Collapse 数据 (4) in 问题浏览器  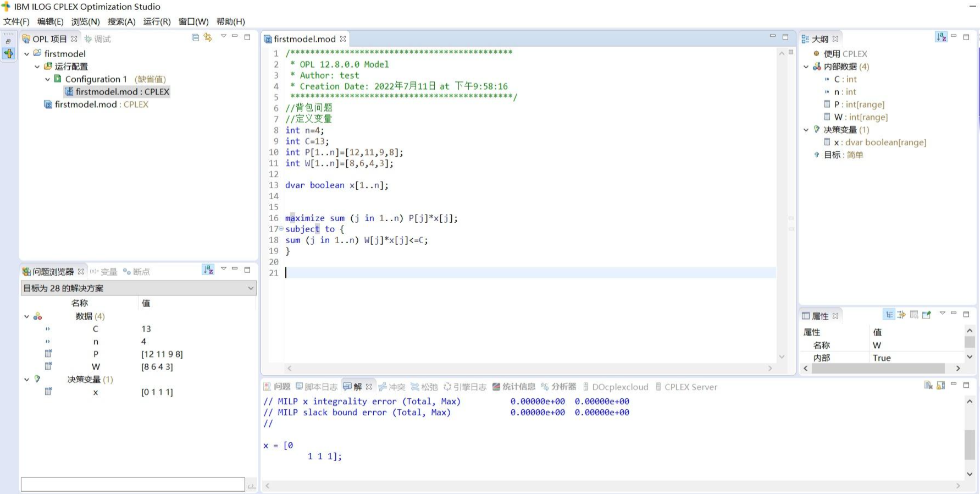[x=27, y=317]
